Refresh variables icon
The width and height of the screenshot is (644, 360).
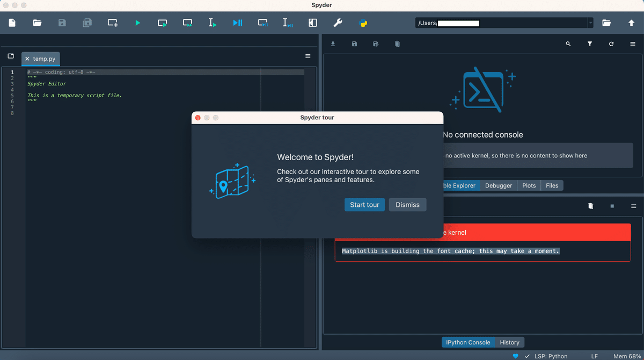[611, 44]
